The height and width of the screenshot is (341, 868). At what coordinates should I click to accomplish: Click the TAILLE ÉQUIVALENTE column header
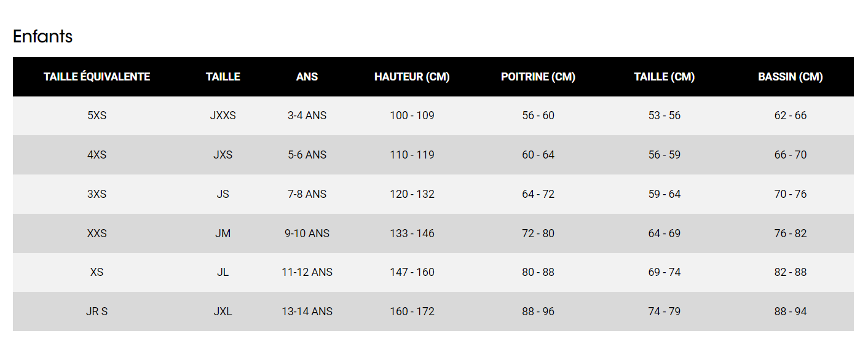97,77
